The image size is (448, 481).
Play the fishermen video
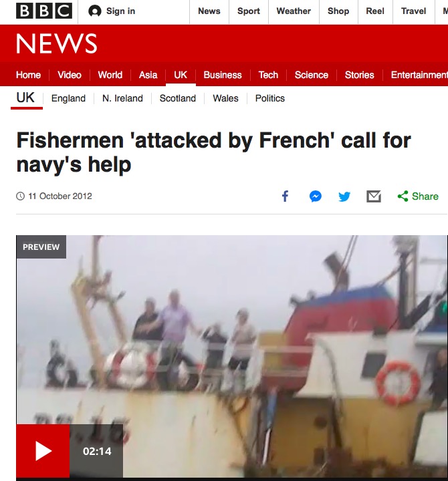click(x=43, y=451)
